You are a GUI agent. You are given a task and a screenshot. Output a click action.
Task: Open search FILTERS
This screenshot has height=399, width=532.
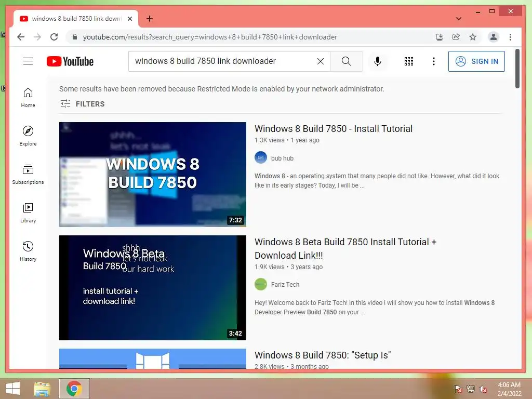coord(83,104)
